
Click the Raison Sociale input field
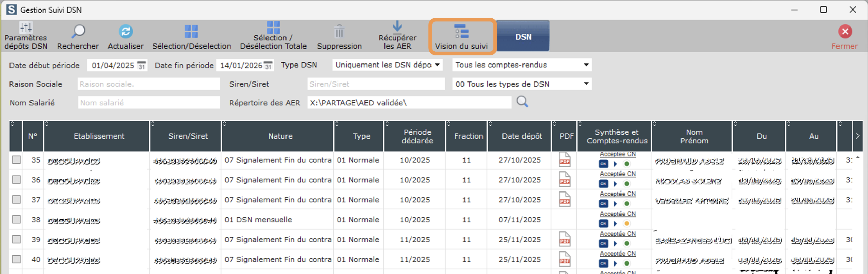pos(149,84)
